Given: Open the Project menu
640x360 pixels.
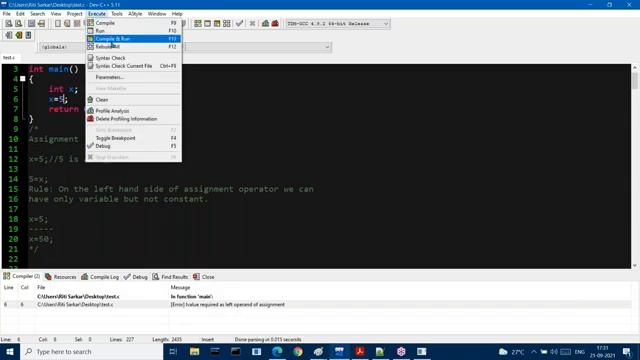Looking at the screenshot, I should tap(75, 14).
